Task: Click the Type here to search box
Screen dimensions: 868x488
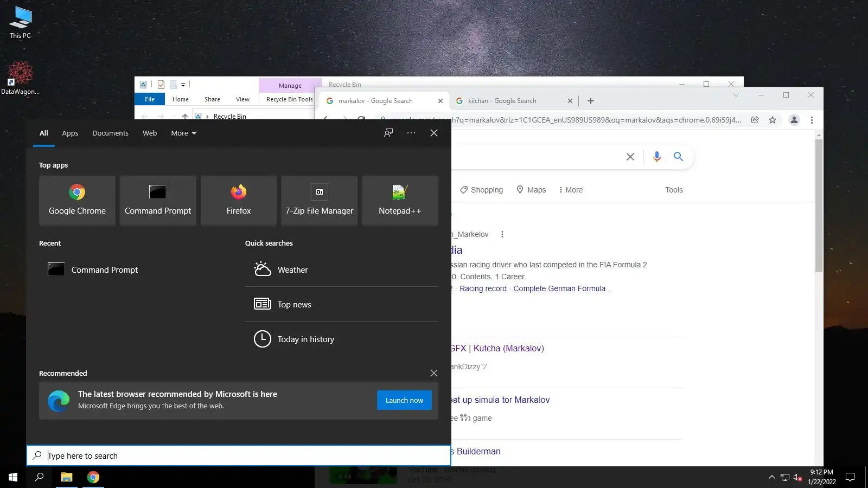Action: pyautogui.click(x=239, y=455)
